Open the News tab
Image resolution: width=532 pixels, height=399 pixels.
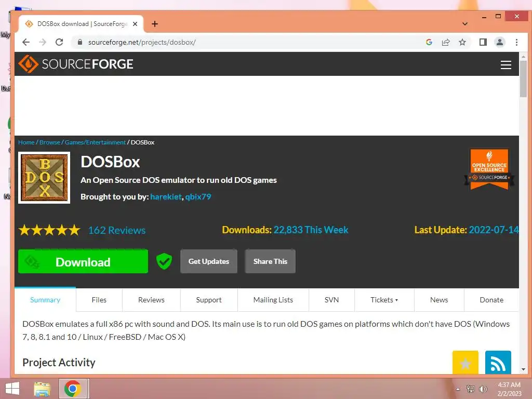coord(439,300)
